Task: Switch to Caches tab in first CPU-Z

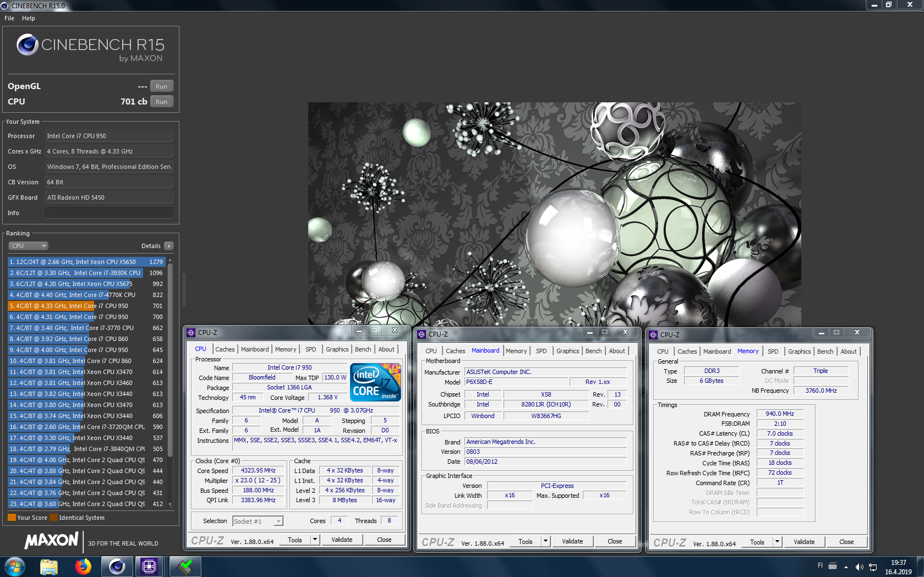Action: 225,349
